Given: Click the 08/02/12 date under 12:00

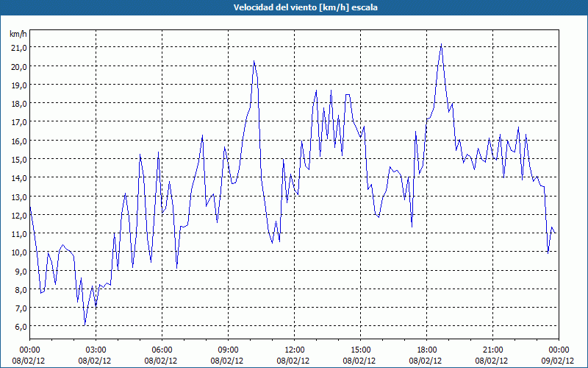Looking at the screenshot, I should point(293,361).
